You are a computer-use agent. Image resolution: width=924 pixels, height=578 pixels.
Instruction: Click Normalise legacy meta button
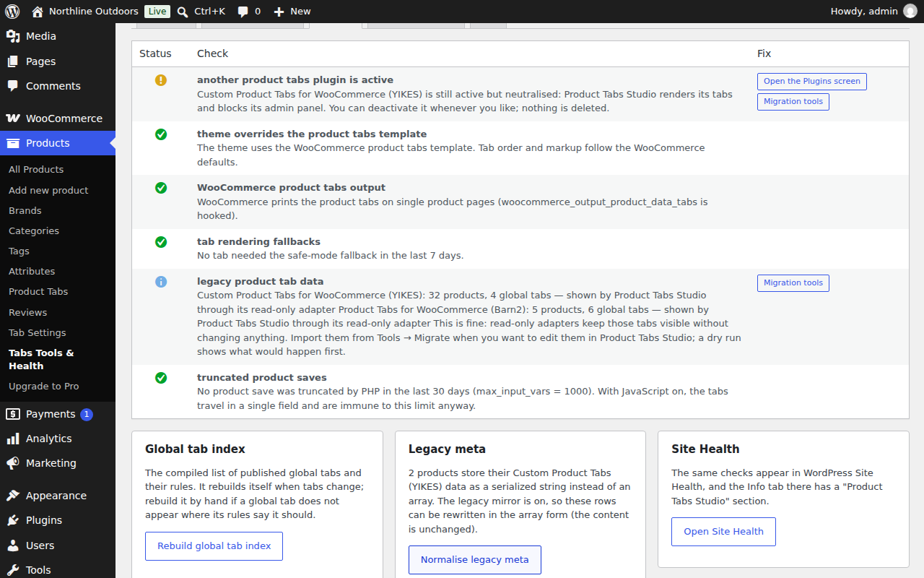click(x=475, y=560)
